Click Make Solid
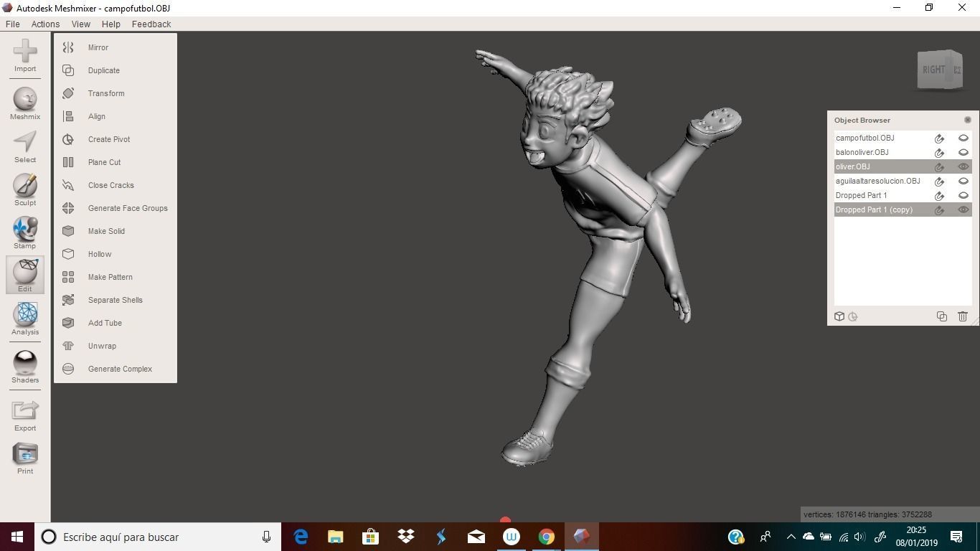The width and height of the screenshot is (980, 551). tap(106, 231)
